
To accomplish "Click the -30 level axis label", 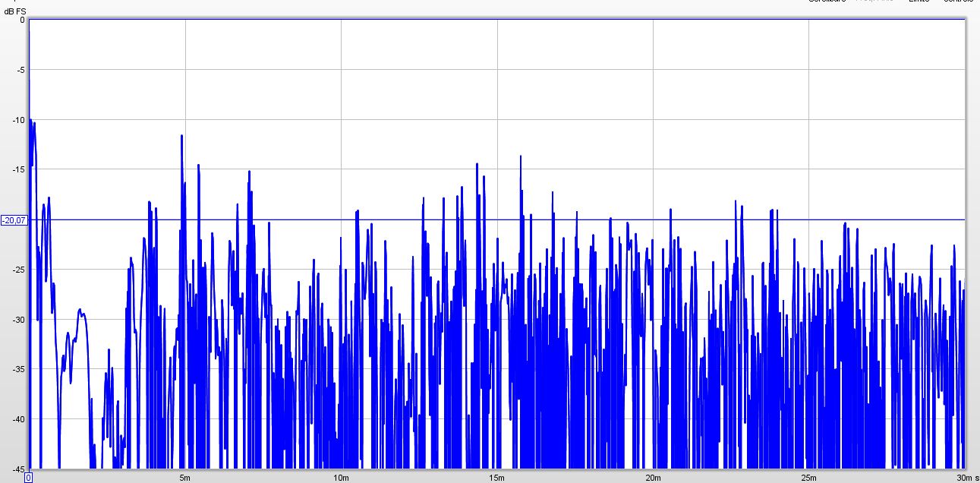I will (19, 320).
